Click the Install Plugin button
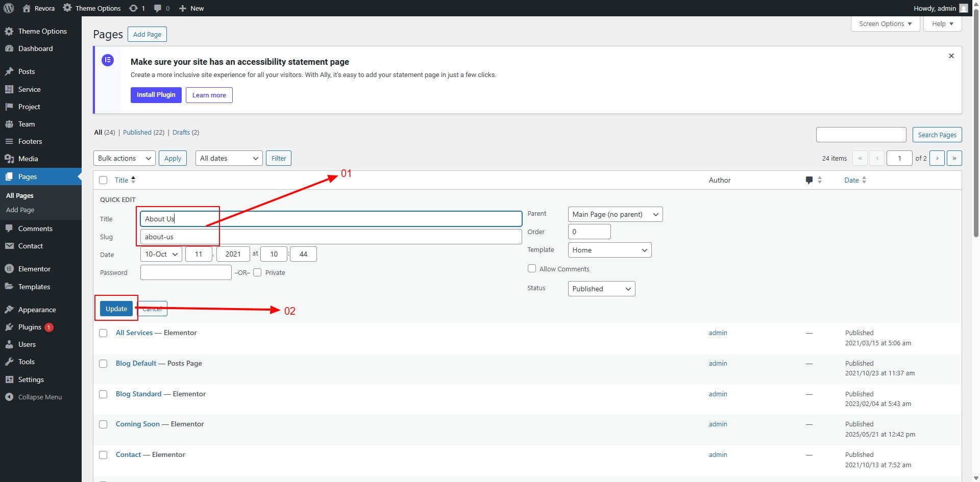 point(156,95)
